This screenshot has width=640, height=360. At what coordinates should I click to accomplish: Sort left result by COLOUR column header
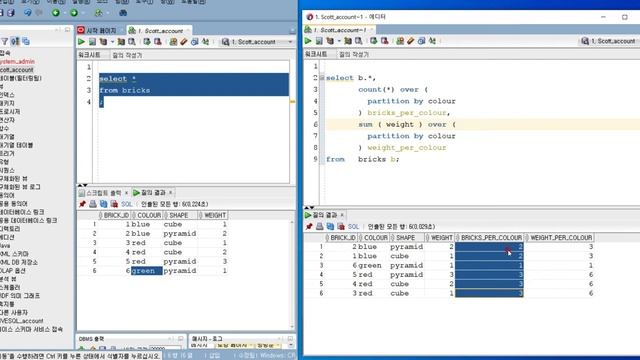tap(147, 215)
